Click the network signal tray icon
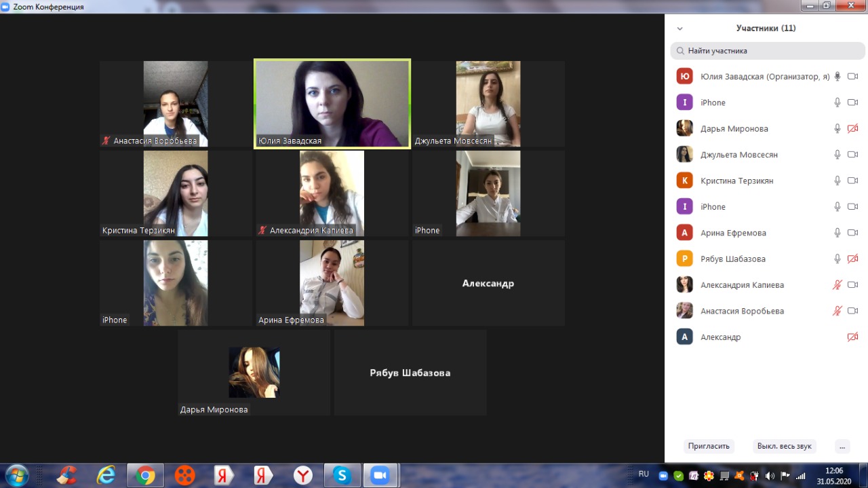The height and width of the screenshot is (488, 868). [x=801, y=475]
